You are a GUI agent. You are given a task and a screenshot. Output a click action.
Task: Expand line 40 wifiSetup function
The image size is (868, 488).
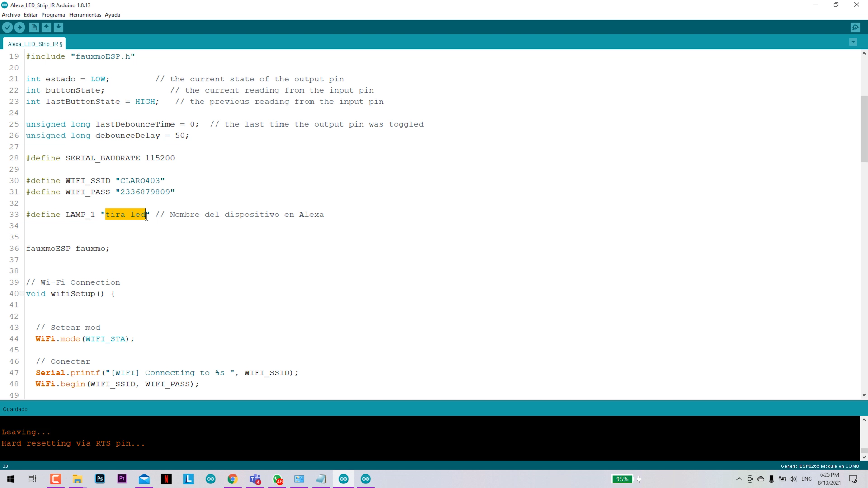point(21,293)
